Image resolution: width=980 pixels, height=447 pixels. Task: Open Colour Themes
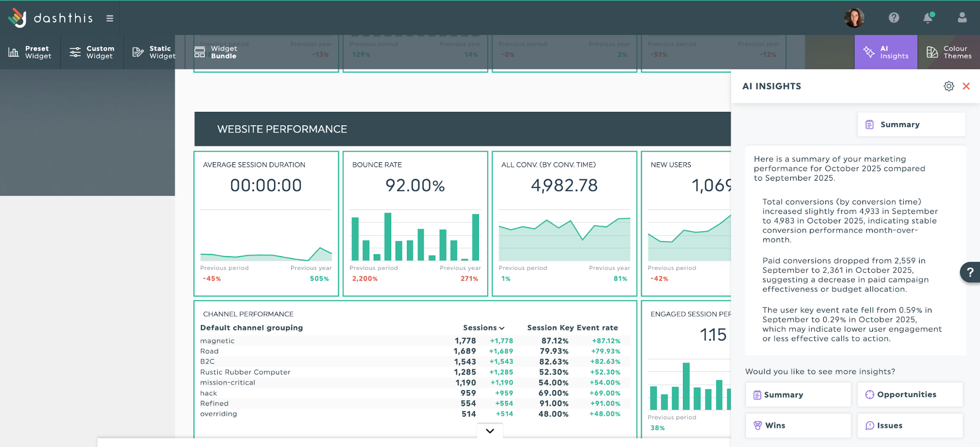pos(948,52)
